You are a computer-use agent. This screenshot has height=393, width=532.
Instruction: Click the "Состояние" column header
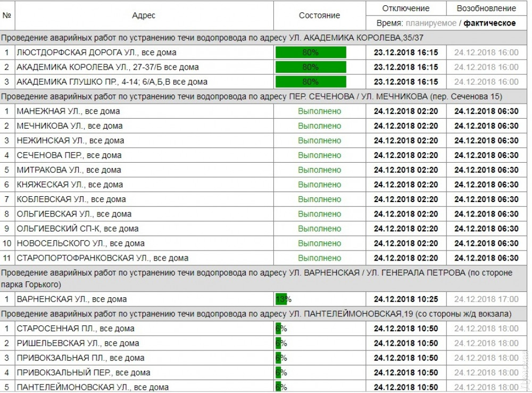pos(319,15)
